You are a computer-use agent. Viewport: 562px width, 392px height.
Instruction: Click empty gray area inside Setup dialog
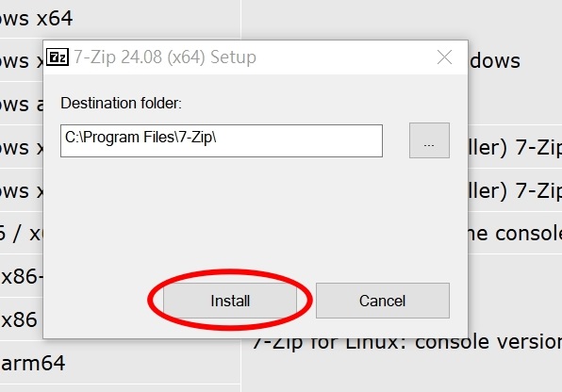coord(251,215)
